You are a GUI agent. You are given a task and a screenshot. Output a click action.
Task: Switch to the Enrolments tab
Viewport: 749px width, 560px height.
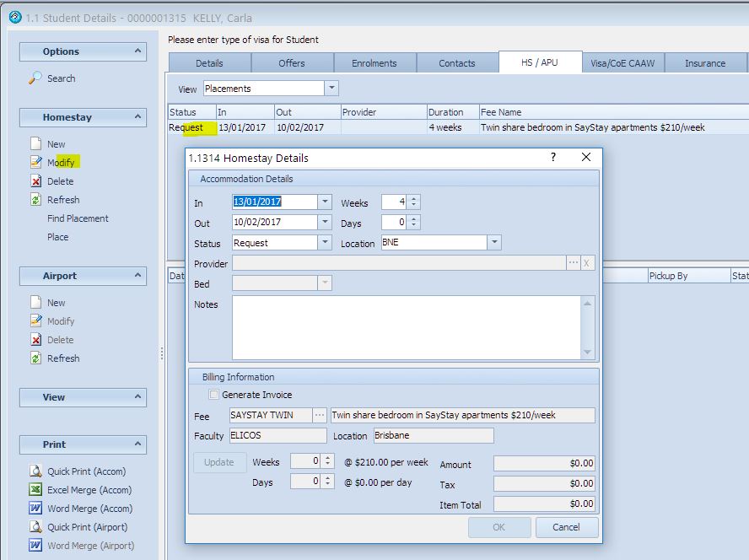point(374,63)
